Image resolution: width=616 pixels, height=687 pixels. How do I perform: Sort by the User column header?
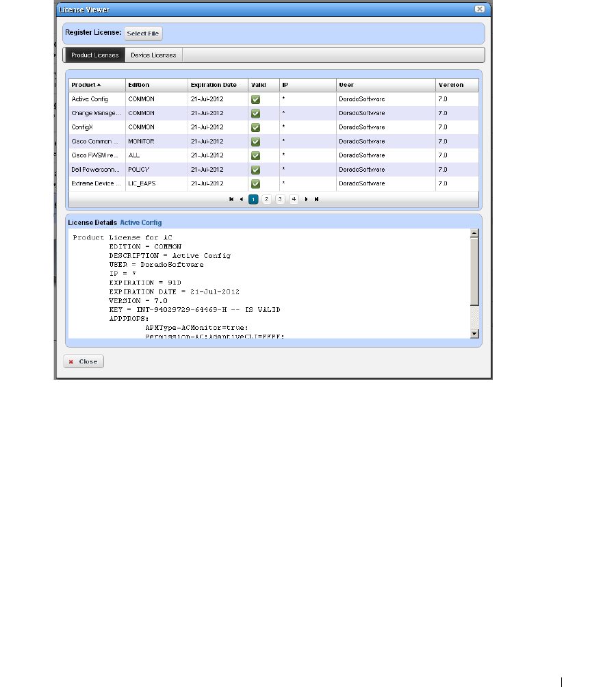pos(385,85)
